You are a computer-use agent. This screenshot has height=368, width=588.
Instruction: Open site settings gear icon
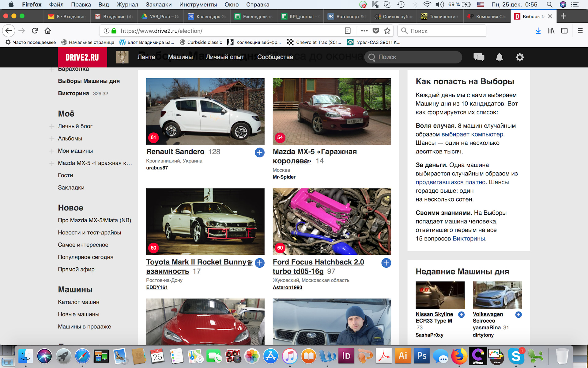point(519,57)
